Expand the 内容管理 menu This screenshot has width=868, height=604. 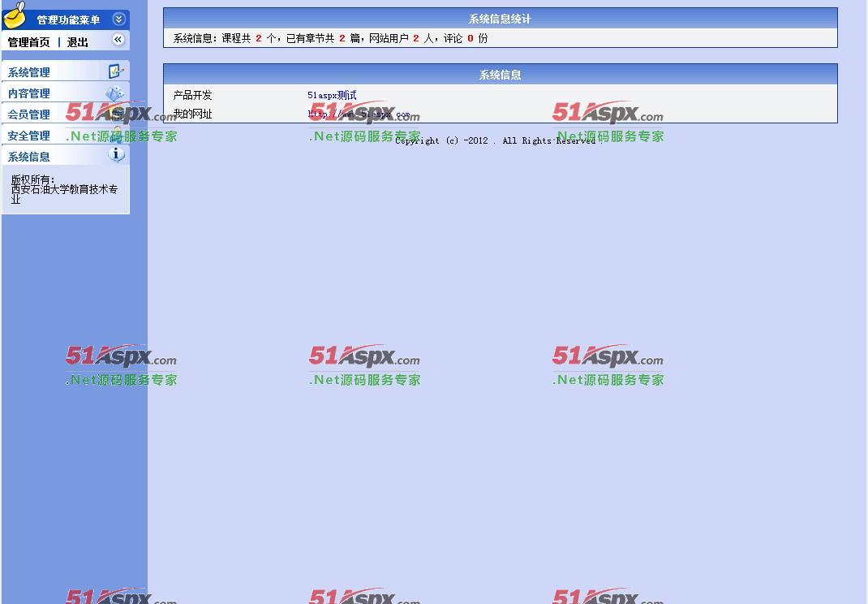[28, 93]
